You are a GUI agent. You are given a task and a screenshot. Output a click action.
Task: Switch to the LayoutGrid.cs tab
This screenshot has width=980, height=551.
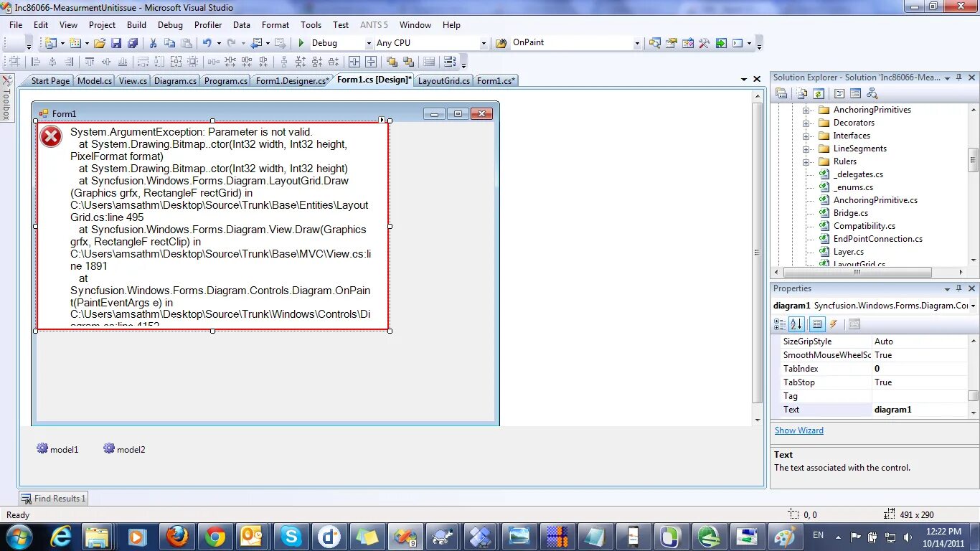[443, 80]
